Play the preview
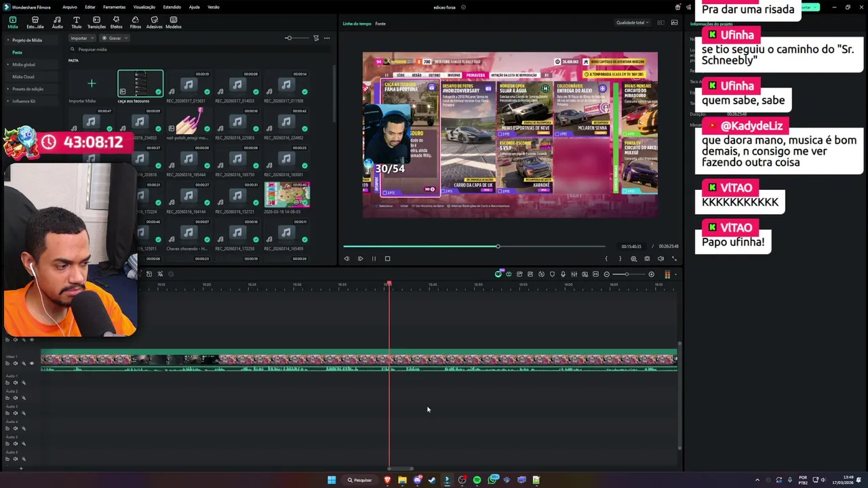 pos(360,258)
